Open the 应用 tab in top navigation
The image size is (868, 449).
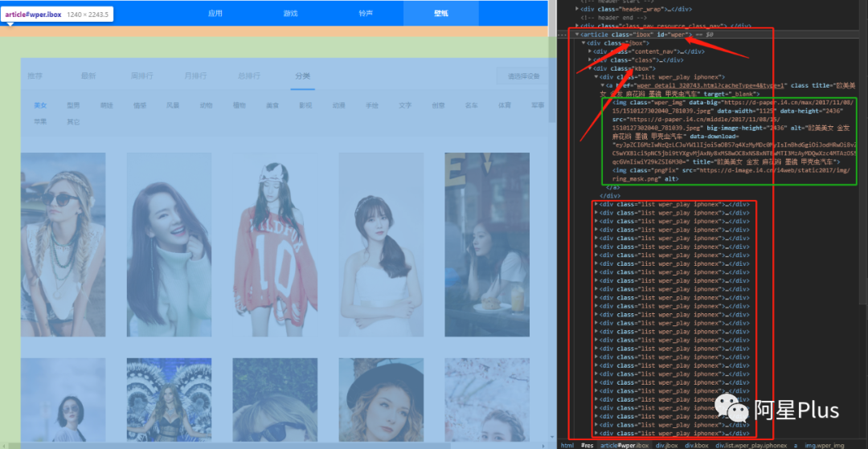pyautogui.click(x=215, y=14)
